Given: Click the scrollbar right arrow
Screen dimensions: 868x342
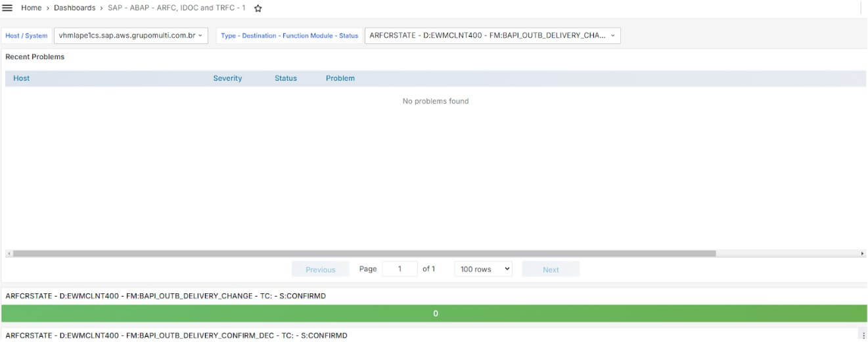Looking at the screenshot, I should pos(862,253).
